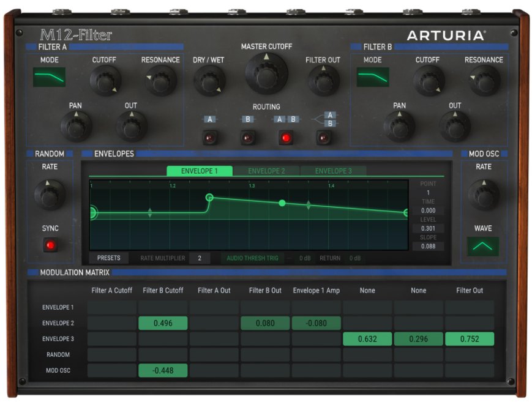Toggle the Filter A only routing LED
The width and height of the screenshot is (532, 402).
pyautogui.click(x=210, y=137)
